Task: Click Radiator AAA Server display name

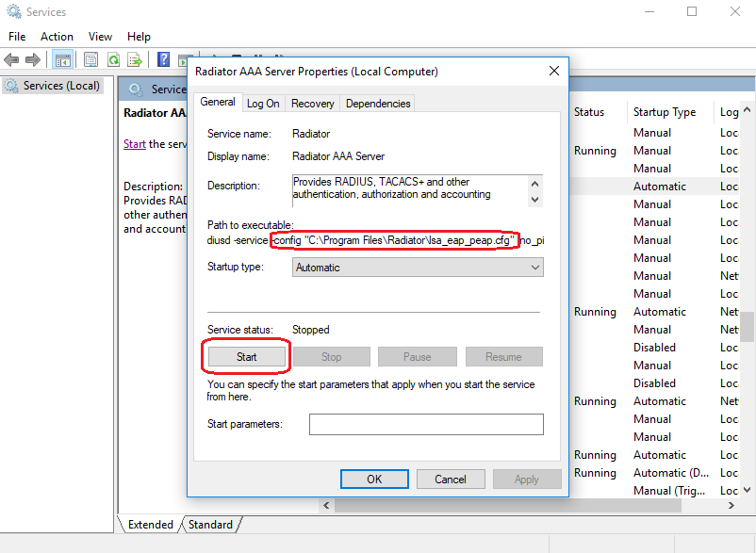Action: [338, 156]
